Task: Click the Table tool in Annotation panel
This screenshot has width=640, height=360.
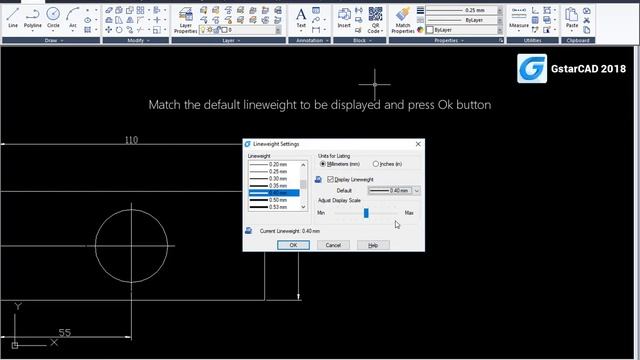Action: tap(316, 10)
